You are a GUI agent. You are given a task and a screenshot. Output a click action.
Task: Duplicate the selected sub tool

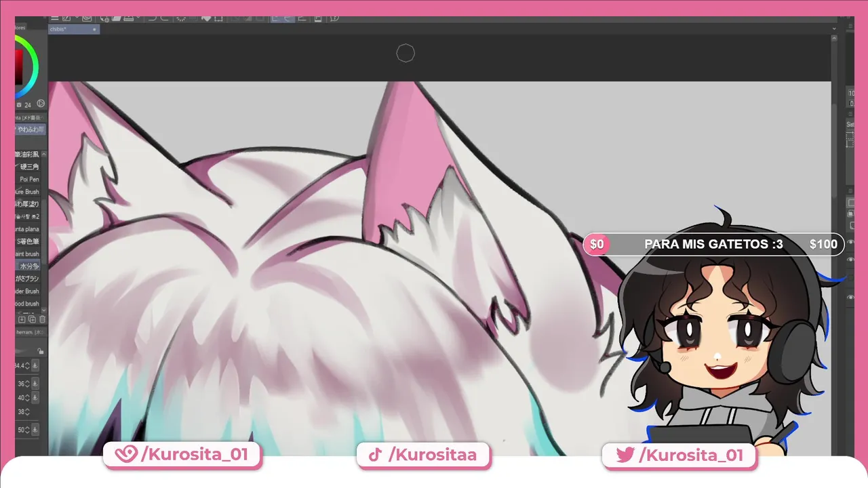click(32, 319)
